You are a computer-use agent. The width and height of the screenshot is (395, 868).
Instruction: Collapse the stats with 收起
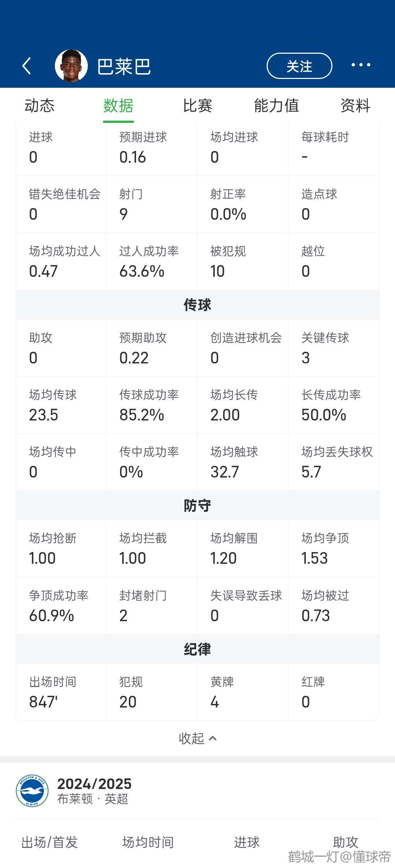point(197,739)
